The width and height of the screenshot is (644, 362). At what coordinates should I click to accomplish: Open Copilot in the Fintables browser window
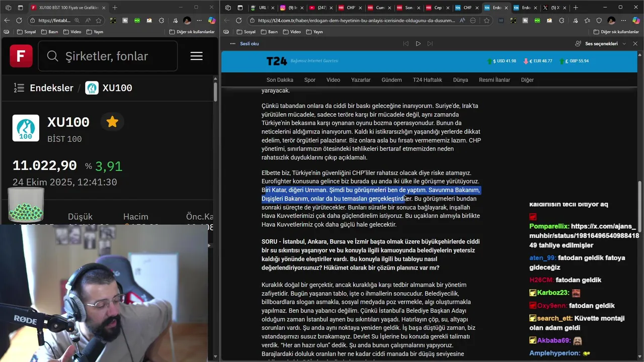click(x=212, y=21)
